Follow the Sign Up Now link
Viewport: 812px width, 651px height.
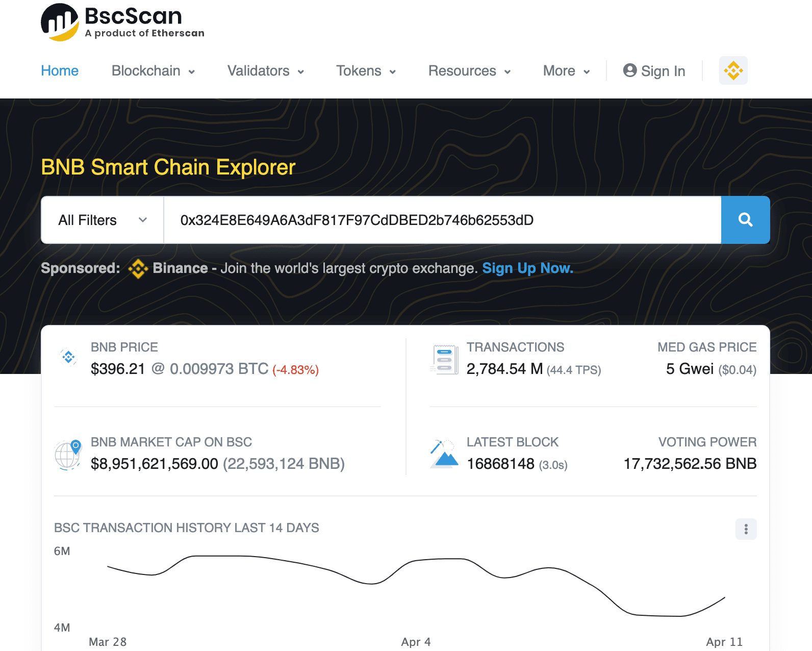coord(528,268)
